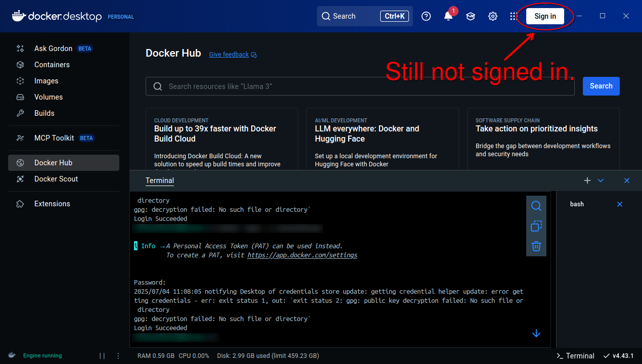Add a new terminal session with plus
This screenshot has height=364, width=642.
587,180
